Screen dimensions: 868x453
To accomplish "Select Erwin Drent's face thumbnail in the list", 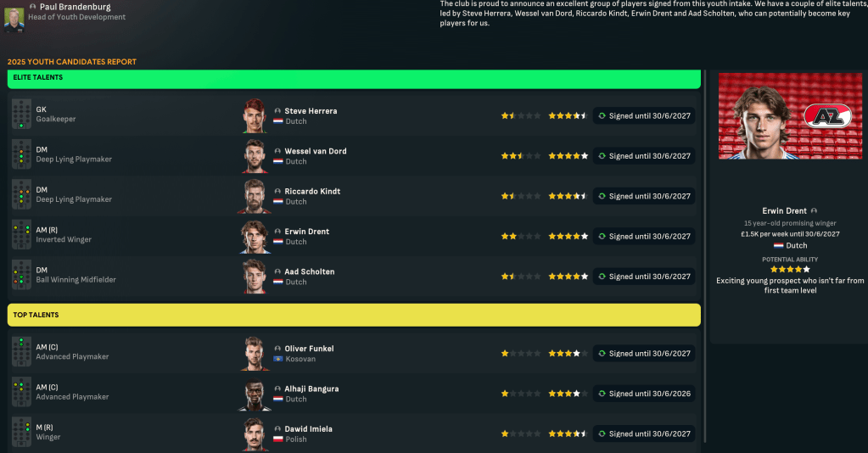I will 255,237.
